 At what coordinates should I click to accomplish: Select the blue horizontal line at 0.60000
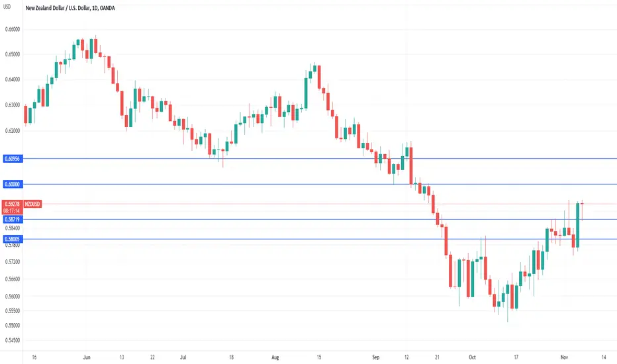tap(320, 184)
